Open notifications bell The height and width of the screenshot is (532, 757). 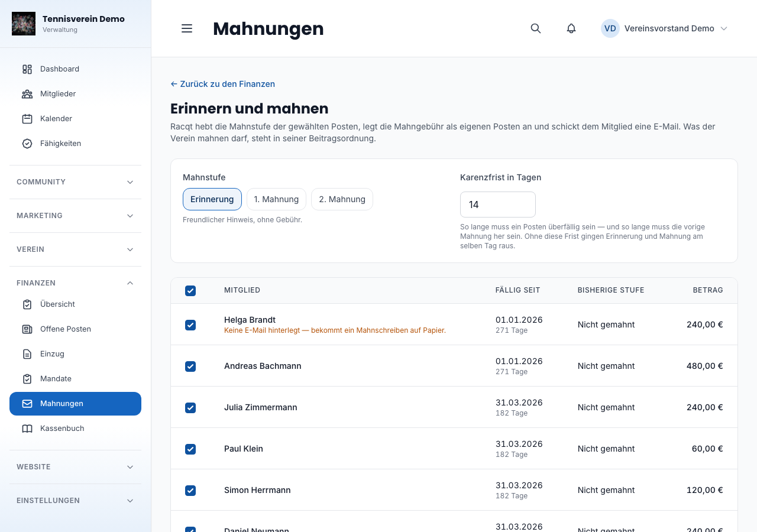(571, 28)
